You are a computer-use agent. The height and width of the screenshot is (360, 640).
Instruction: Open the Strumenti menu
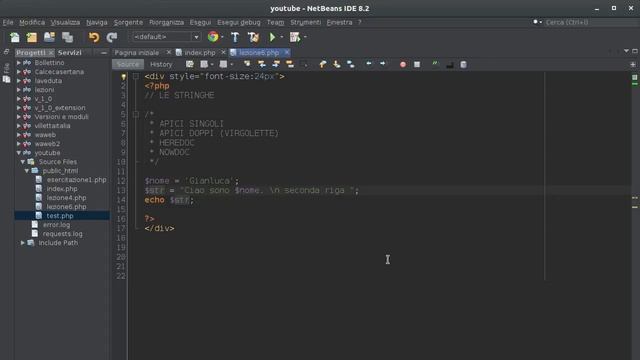tap(306, 22)
